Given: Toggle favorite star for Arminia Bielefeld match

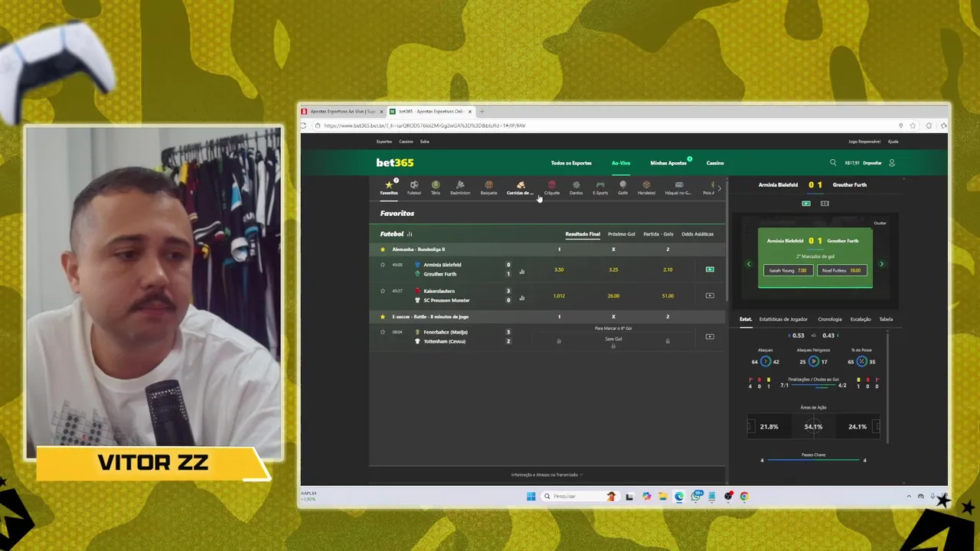Looking at the screenshot, I should [x=383, y=265].
